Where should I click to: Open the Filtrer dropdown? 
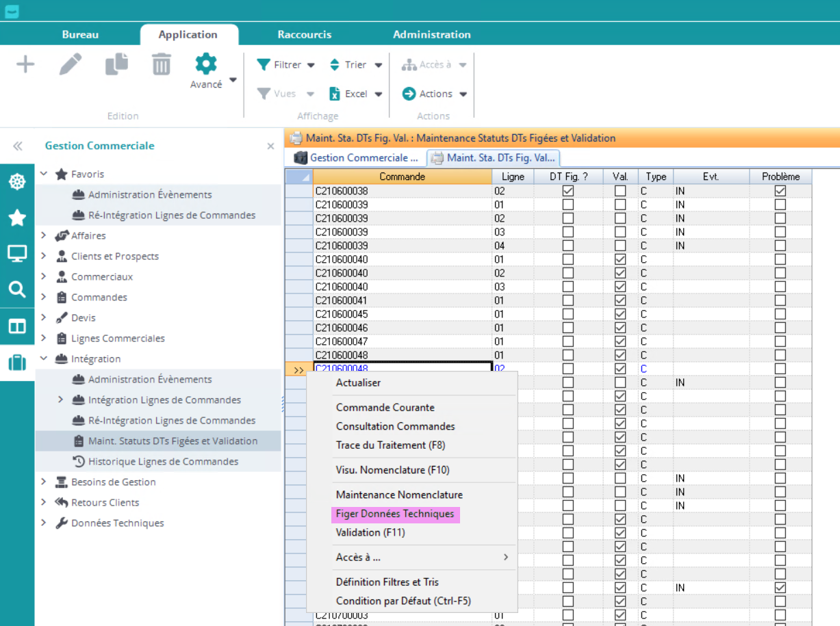(x=286, y=65)
